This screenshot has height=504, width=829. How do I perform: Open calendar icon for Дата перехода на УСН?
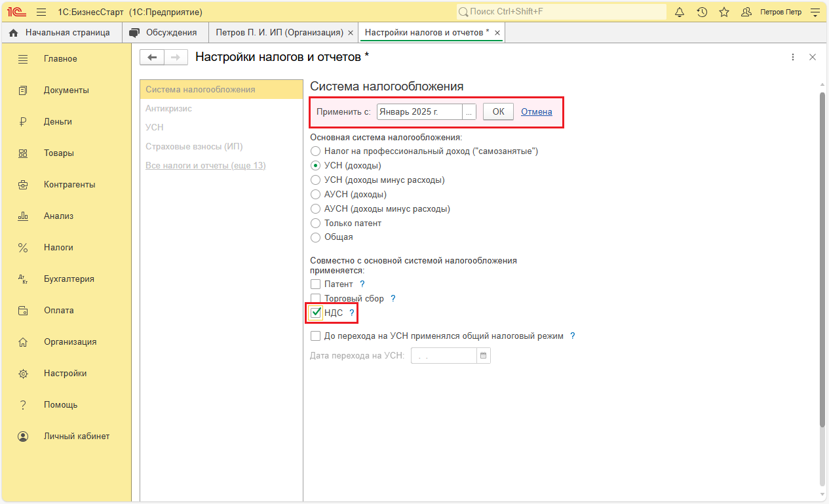point(484,355)
